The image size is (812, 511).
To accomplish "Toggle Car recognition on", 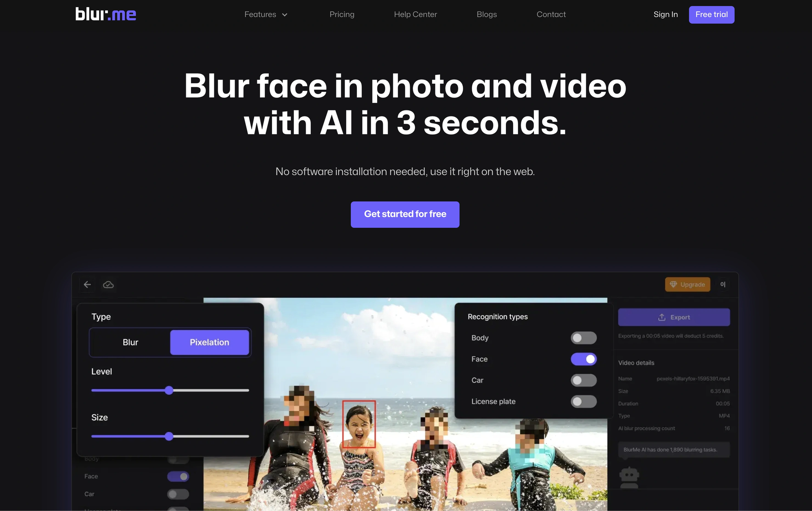I will coord(583,380).
